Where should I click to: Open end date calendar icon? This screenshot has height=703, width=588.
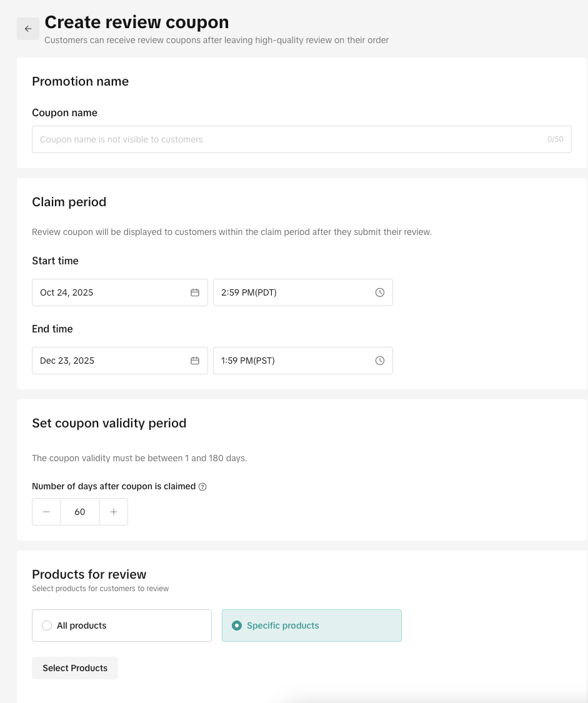(x=195, y=361)
